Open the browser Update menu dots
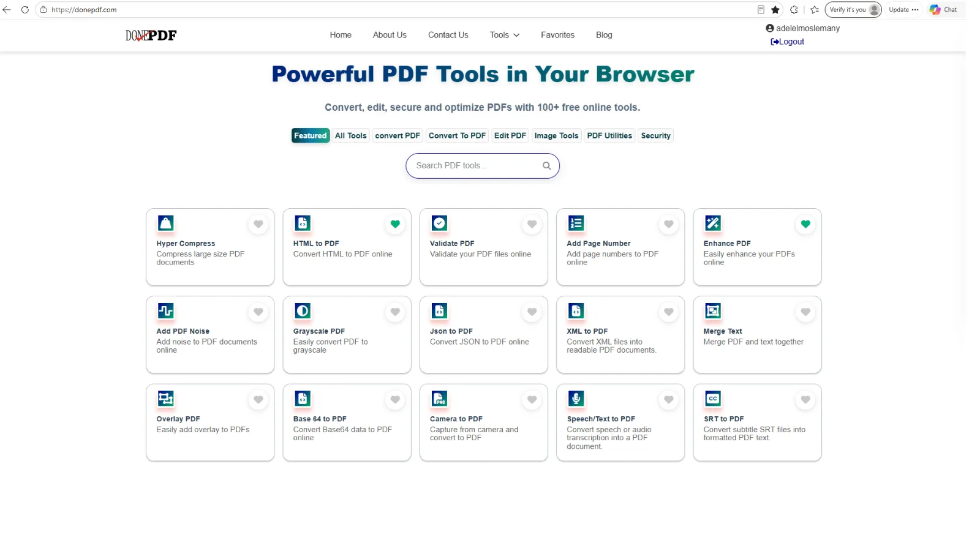 (915, 10)
